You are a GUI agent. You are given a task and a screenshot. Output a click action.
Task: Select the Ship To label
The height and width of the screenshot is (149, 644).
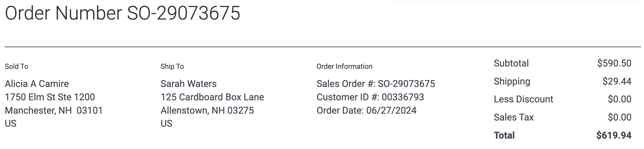tap(172, 66)
